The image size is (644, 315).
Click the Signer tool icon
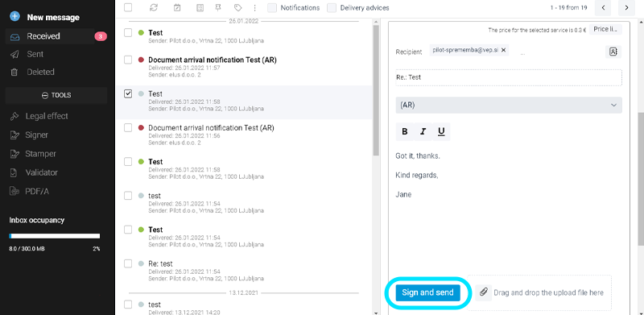pos(14,135)
